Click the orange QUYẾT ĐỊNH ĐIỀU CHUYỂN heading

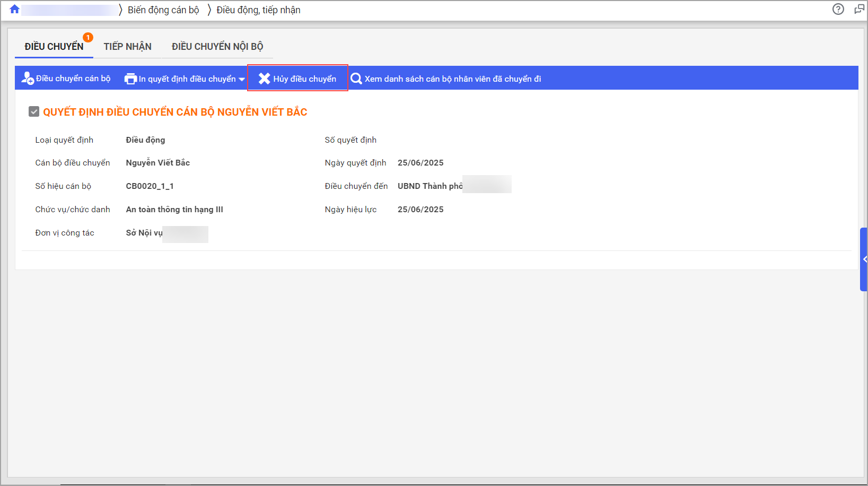[x=175, y=112]
